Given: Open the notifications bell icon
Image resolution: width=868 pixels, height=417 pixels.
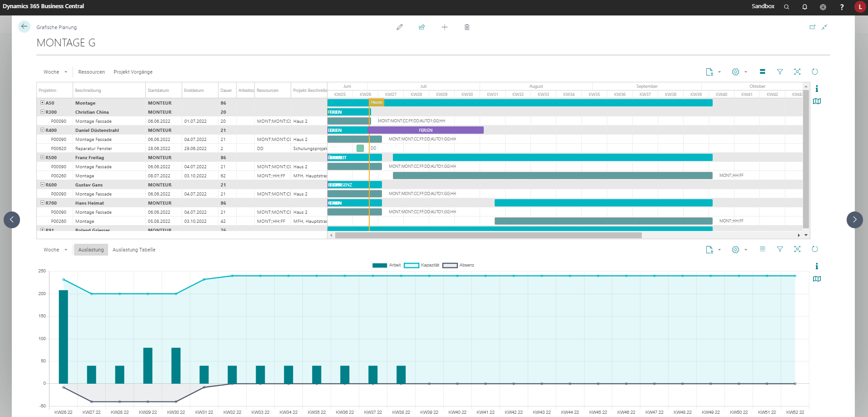Looking at the screenshot, I should 805,7.
